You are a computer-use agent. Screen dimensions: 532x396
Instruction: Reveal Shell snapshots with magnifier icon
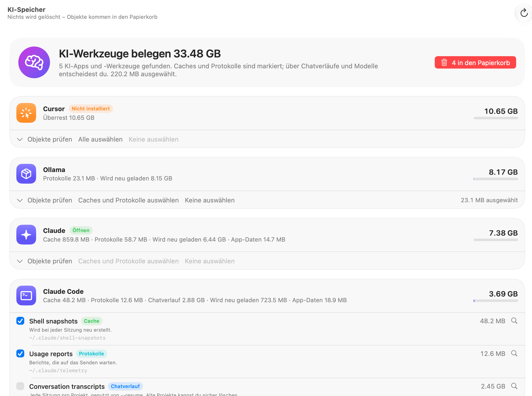514,321
